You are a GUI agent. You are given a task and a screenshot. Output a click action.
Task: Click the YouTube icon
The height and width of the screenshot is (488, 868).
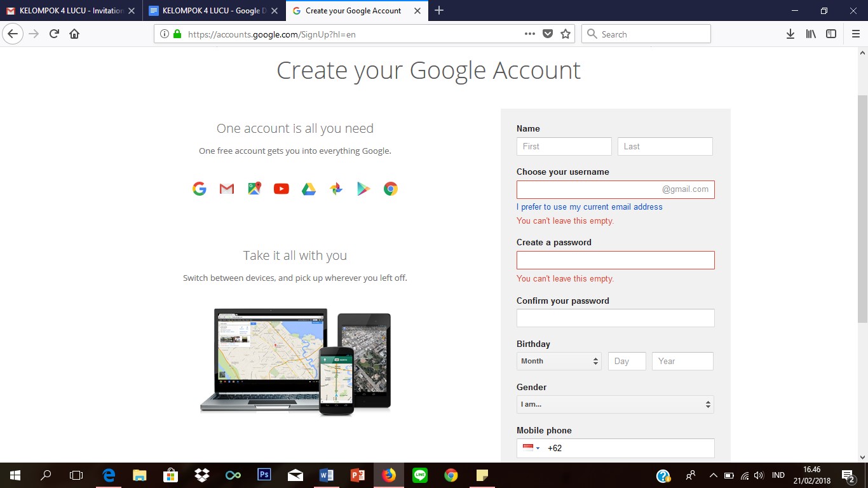(x=281, y=189)
